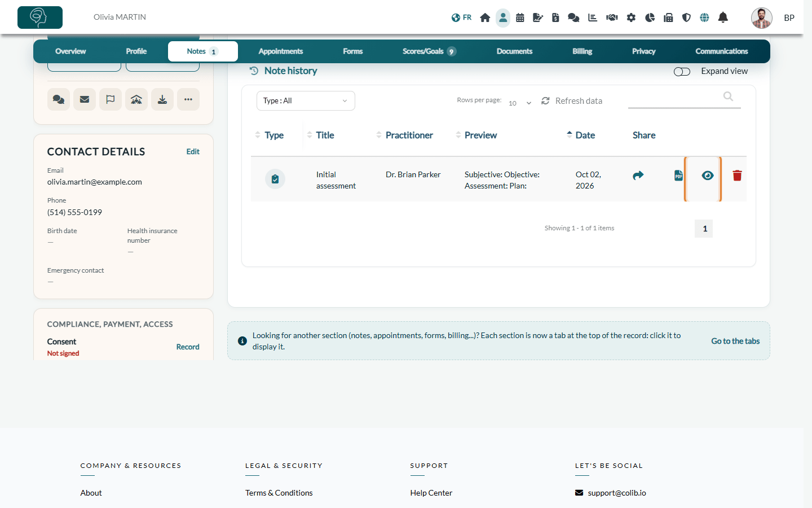
Task: Open the Help Center footer link
Action: [x=431, y=493]
